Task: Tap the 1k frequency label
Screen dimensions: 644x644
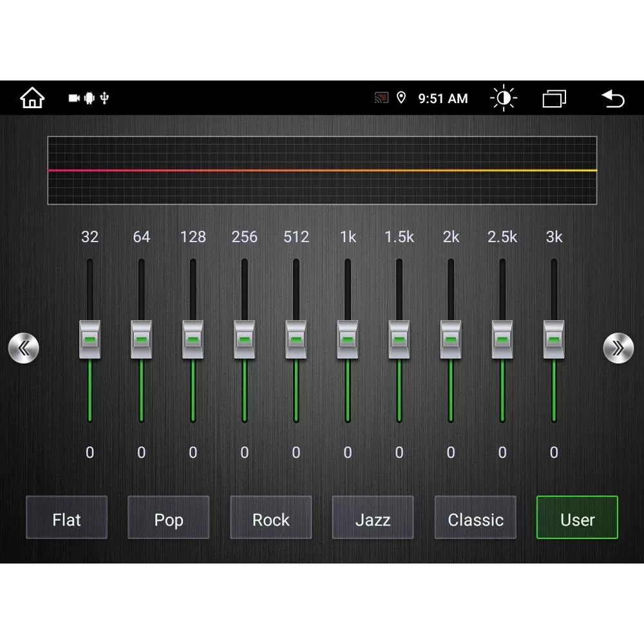Action: [x=347, y=238]
